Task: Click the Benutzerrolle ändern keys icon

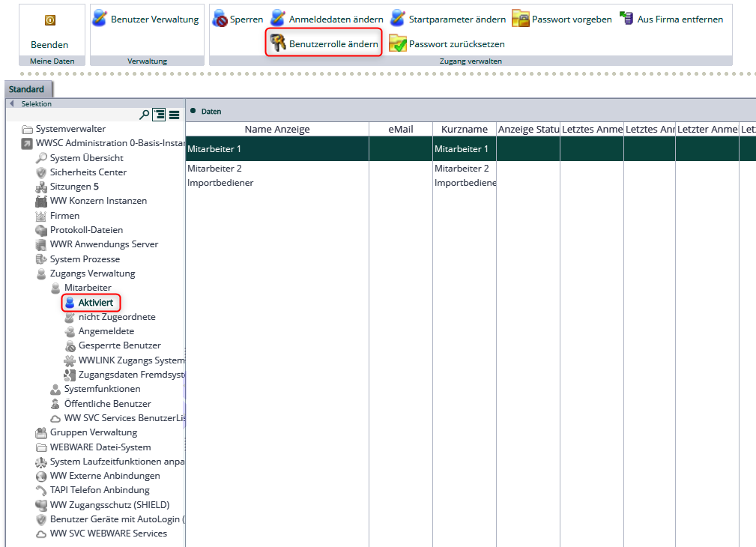Action: click(x=278, y=44)
